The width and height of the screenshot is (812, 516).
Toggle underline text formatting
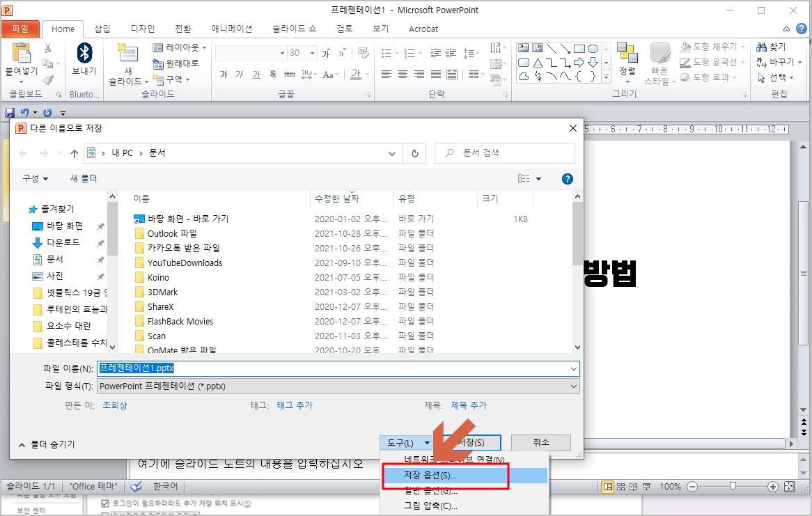256,75
